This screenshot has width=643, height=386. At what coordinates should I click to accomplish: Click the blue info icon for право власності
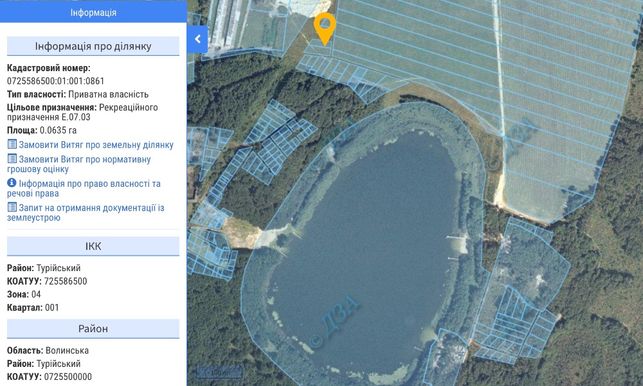(x=12, y=183)
